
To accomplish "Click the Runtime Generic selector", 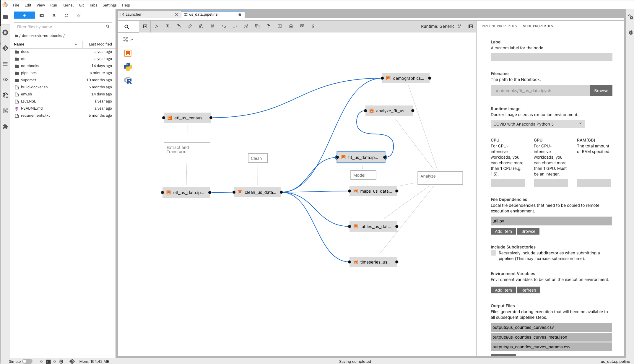I will (437, 26).
